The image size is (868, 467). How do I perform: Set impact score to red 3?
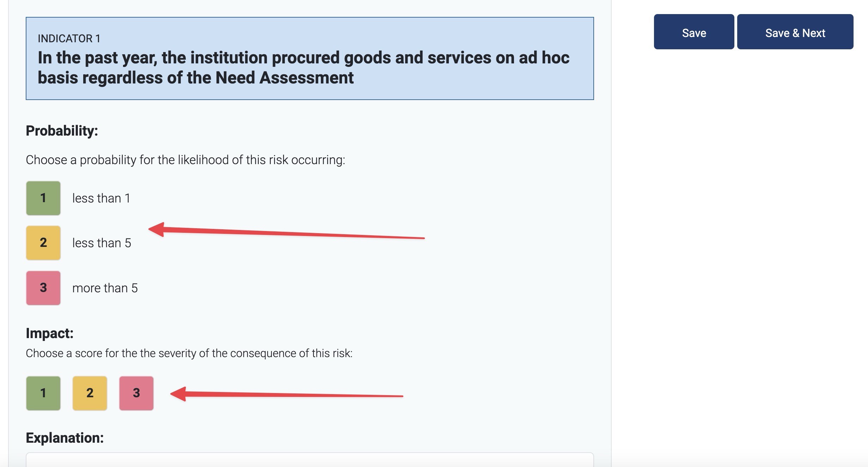[x=136, y=393]
